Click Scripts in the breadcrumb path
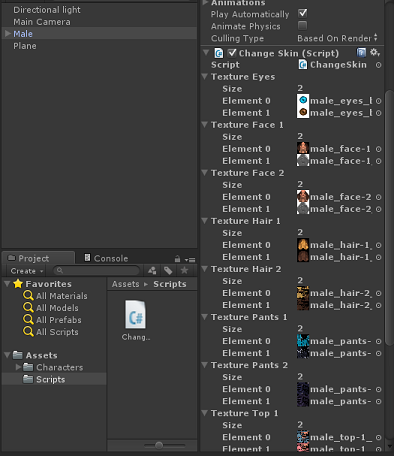This screenshot has height=456, width=394. pyautogui.click(x=170, y=284)
